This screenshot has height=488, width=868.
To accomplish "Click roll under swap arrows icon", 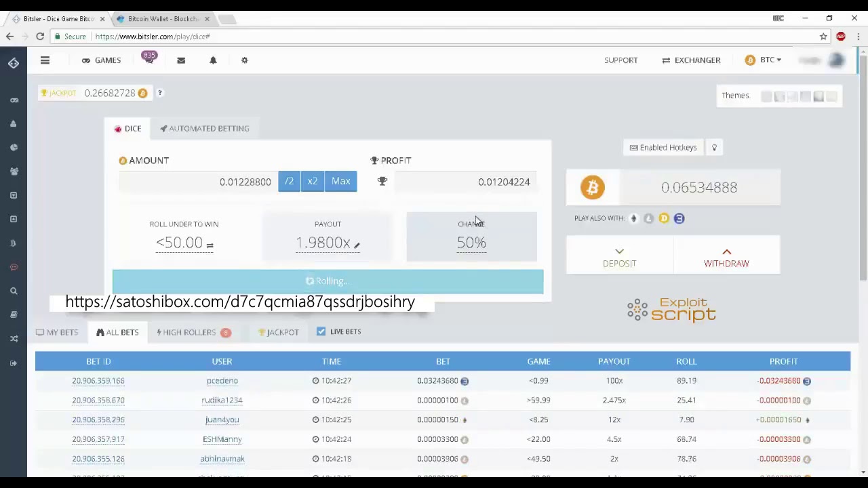I will 210,245.
